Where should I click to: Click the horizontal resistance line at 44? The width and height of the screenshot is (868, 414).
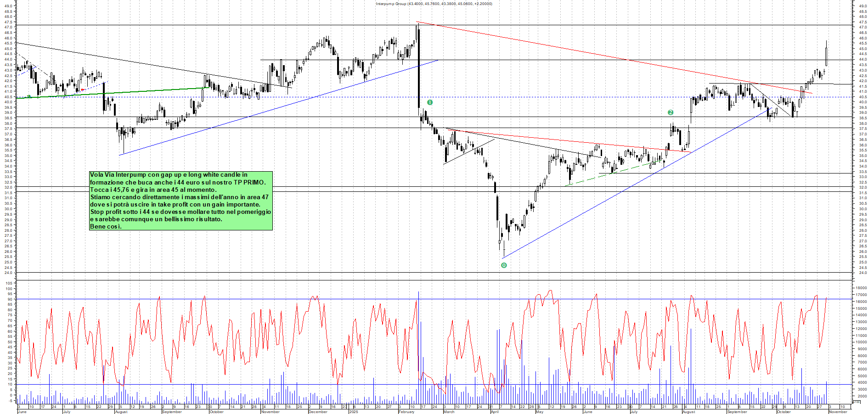[321, 60]
